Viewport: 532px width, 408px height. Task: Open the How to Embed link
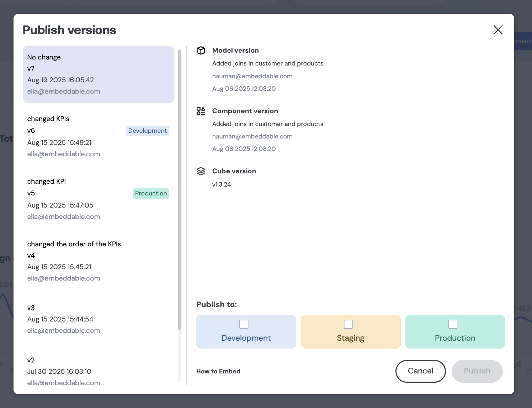click(x=218, y=371)
